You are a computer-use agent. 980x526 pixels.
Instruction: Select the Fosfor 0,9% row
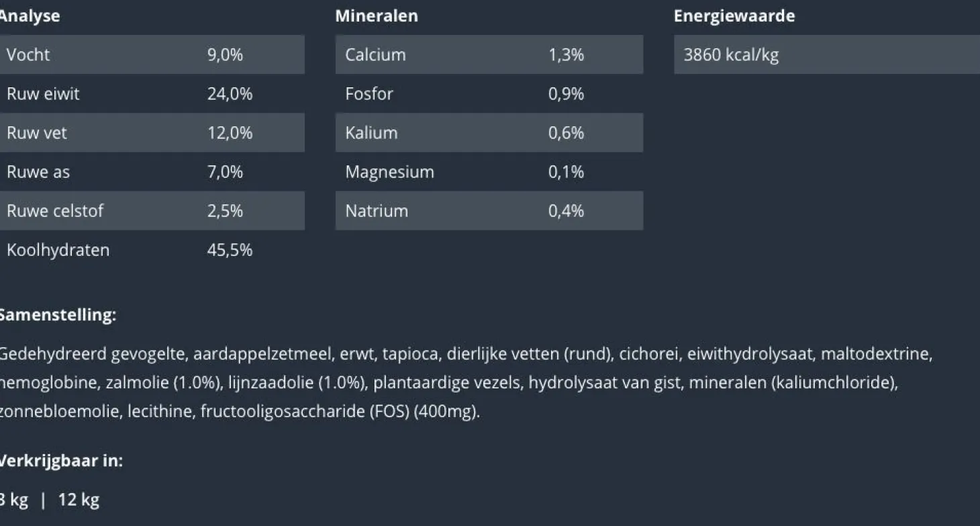click(489, 93)
